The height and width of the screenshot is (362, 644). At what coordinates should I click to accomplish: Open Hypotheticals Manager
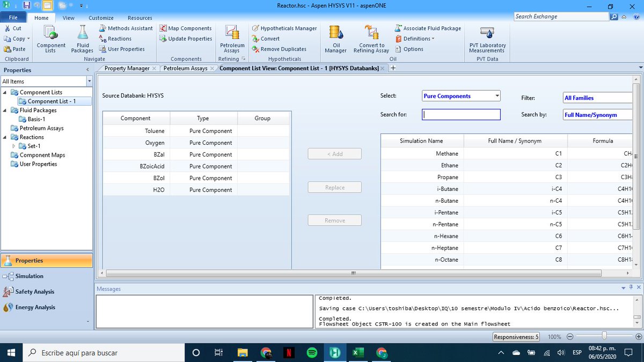click(x=284, y=28)
